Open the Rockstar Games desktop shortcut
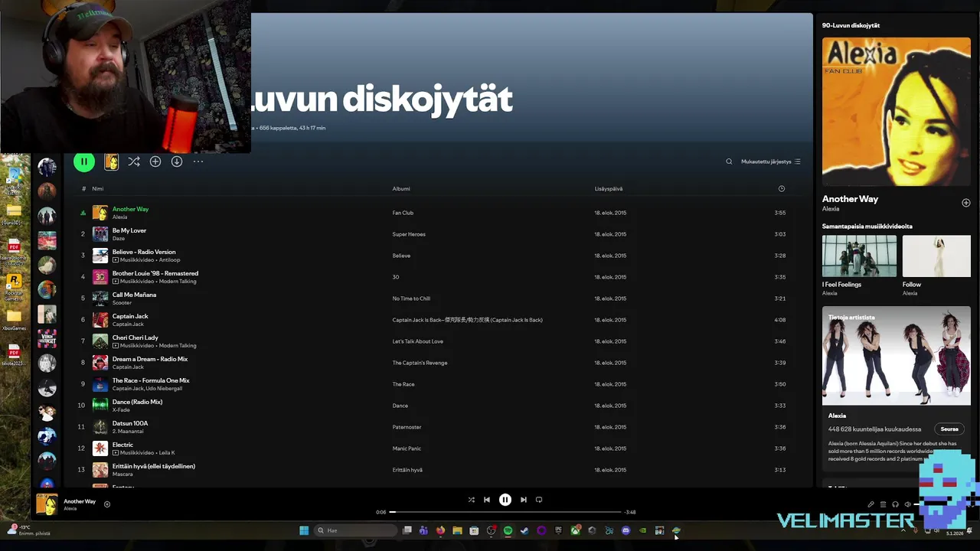Screen dimensions: 980x551 [x=13, y=288]
